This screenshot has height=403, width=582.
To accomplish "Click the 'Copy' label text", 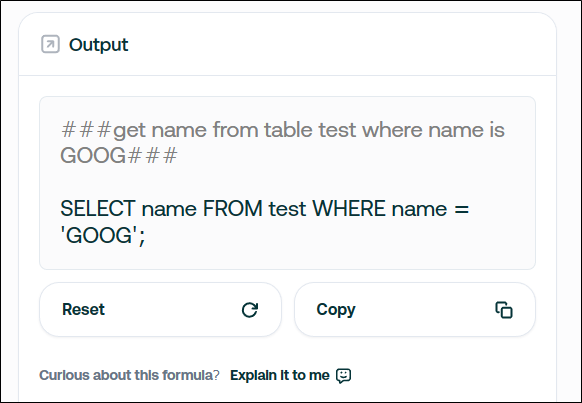I will 336,309.
